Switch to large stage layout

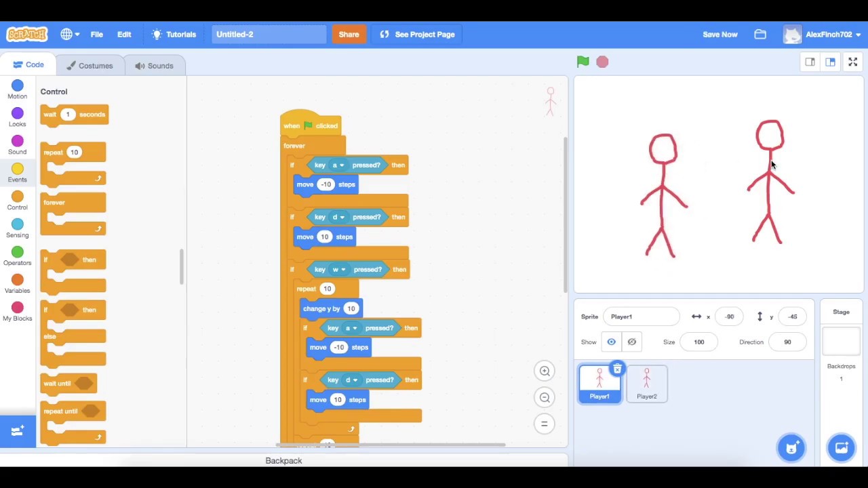pos(830,62)
